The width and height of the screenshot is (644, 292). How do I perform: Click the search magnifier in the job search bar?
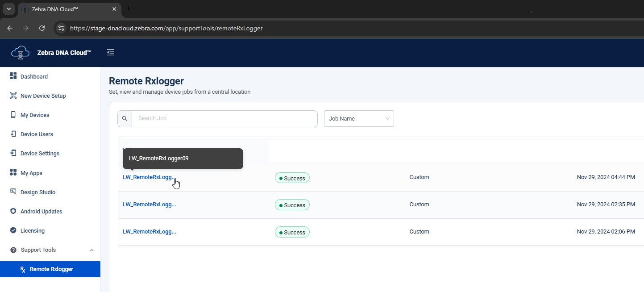click(125, 118)
